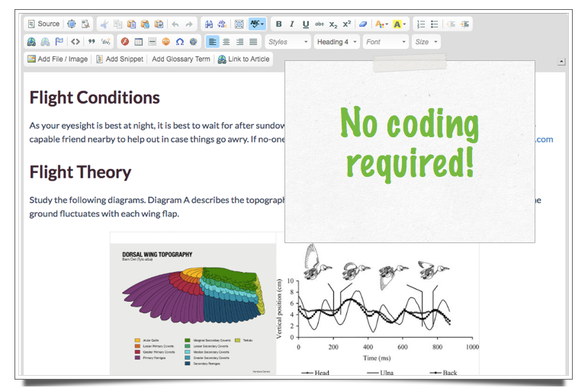
Task: Open the preview document icon
Action: pyautogui.click(x=85, y=24)
